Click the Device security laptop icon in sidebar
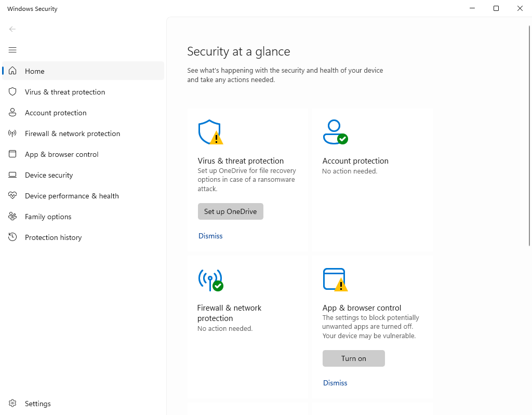Image resolution: width=532 pixels, height=415 pixels. [13, 175]
